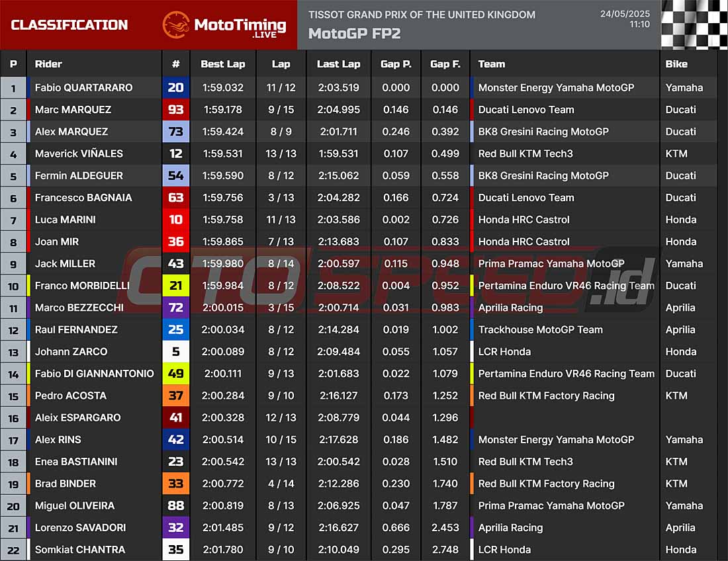Click Aprilia Racing in Bezzecchi row
Screen dimensions: 728x561
(510, 308)
